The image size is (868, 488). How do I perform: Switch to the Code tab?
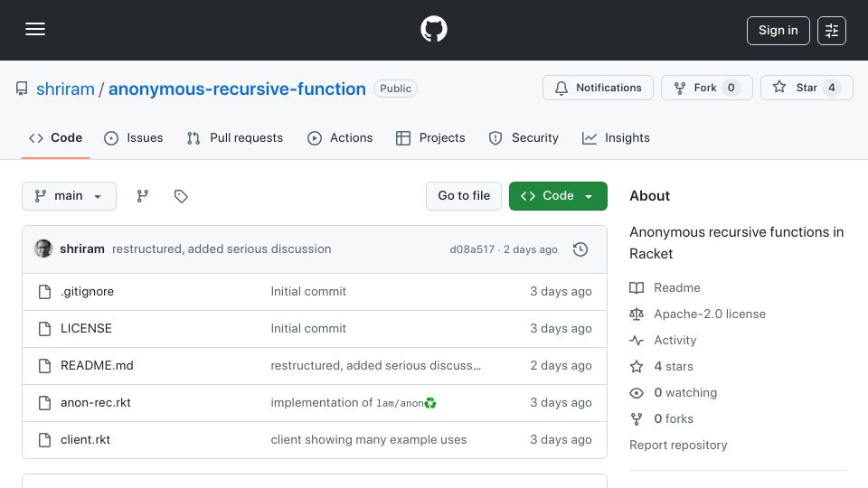[x=55, y=137]
